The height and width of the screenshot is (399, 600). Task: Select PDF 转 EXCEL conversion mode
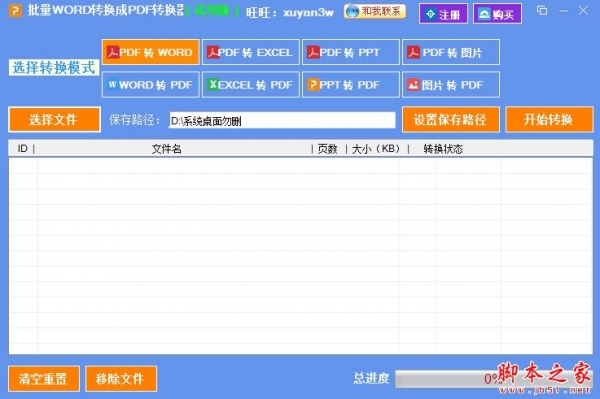point(251,52)
